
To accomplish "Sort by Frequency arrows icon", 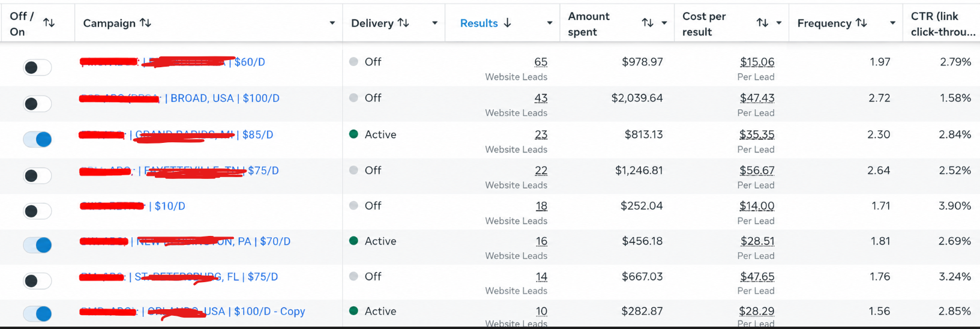I will coord(861,23).
